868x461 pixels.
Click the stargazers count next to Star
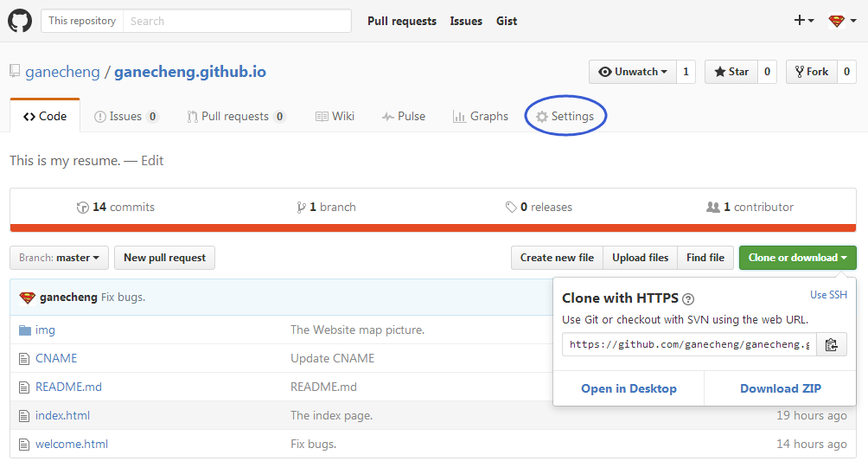click(x=767, y=72)
